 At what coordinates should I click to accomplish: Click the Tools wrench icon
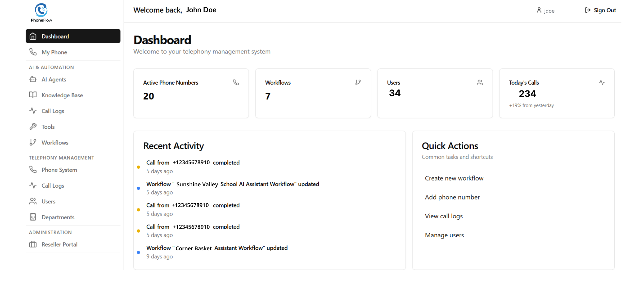coord(33,126)
